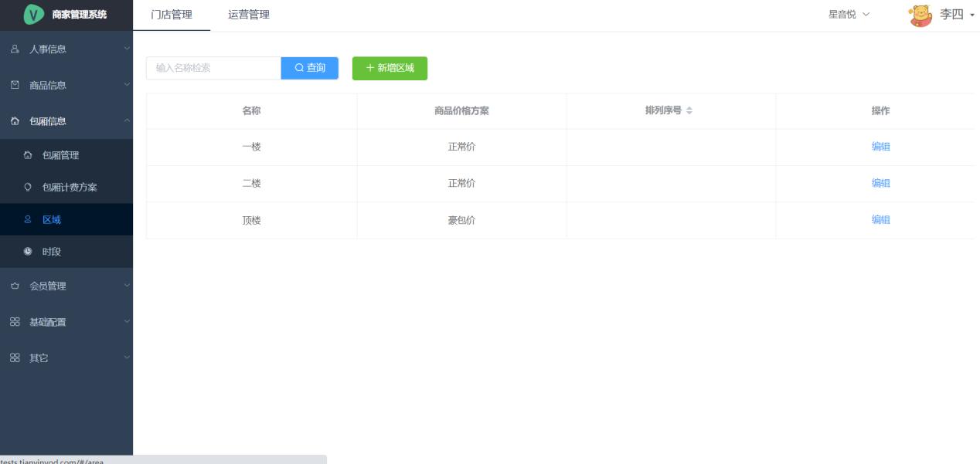The height and width of the screenshot is (464, 980).
Task: Click the 查询 search button
Action: (310, 68)
